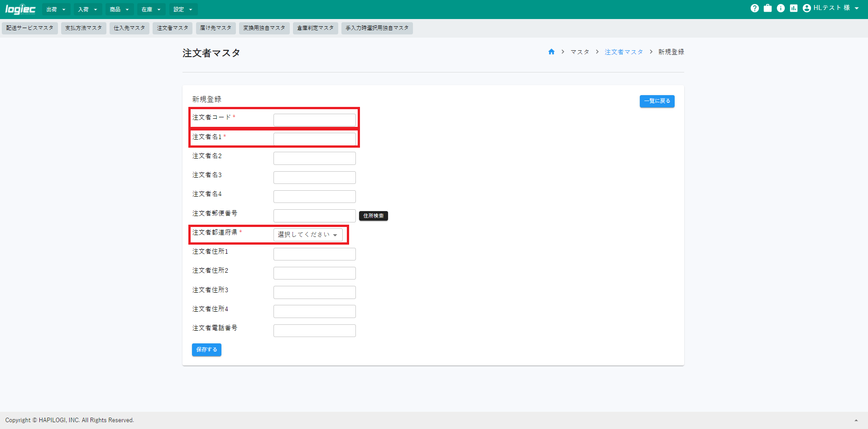This screenshot has height=429, width=868.
Task: Click the 新規登録 breadcrumb text
Action: coord(671,52)
